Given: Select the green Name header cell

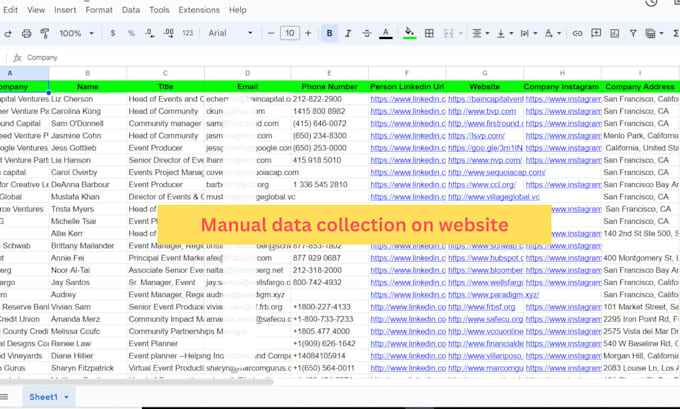Looking at the screenshot, I should (x=88, y=87).
